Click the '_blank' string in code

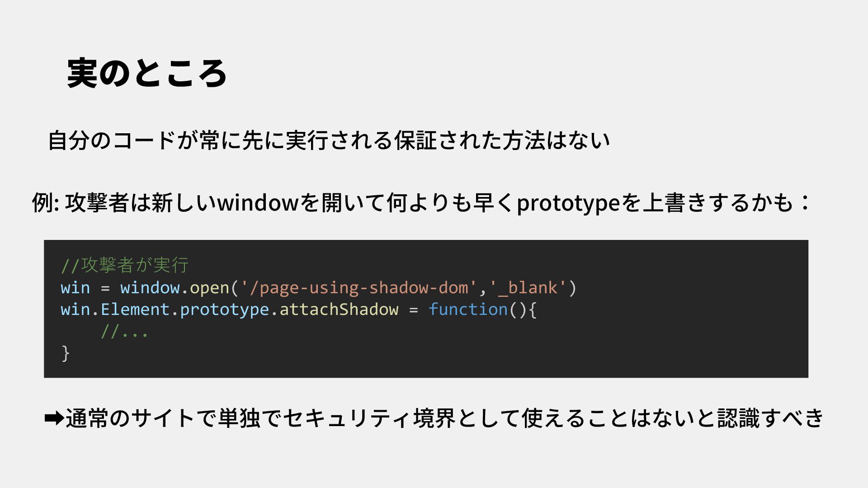coord(528,288)
